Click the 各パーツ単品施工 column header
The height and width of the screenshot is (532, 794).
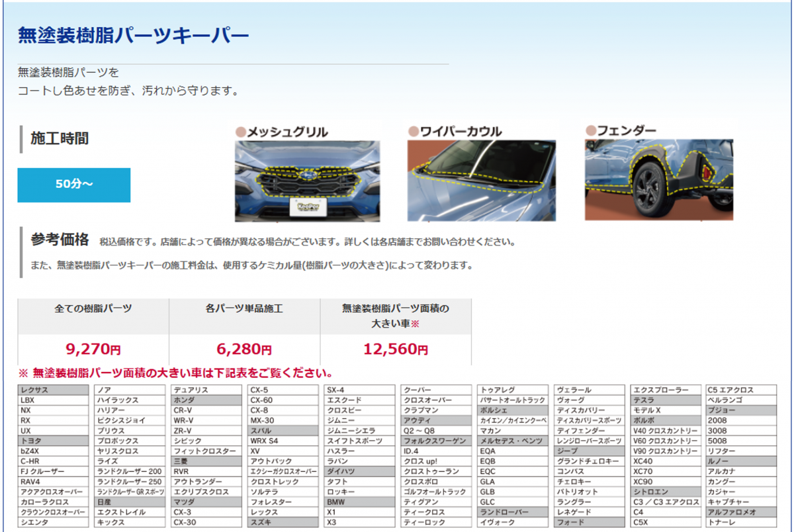pos(244,309)
